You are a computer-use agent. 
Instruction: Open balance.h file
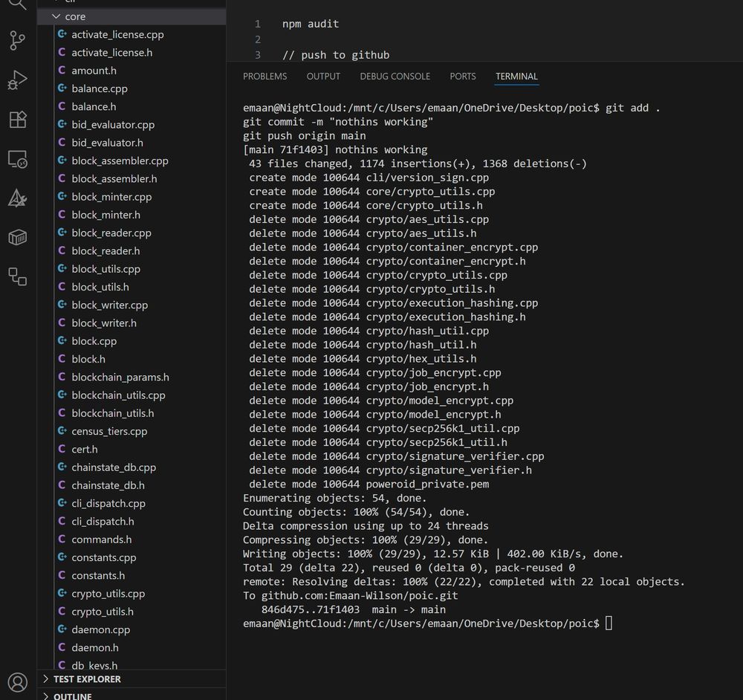click(132, 107)
